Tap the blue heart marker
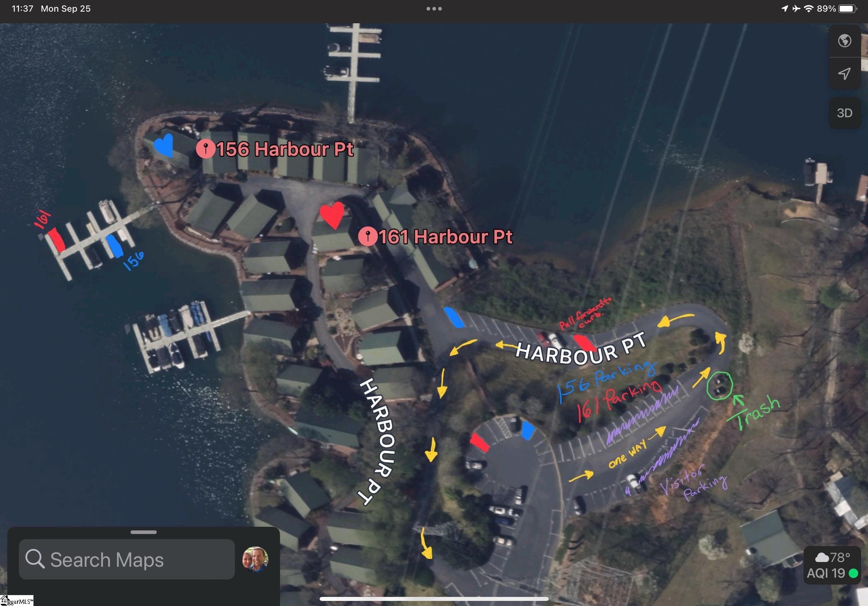868x606 pixels. point(164,145)
